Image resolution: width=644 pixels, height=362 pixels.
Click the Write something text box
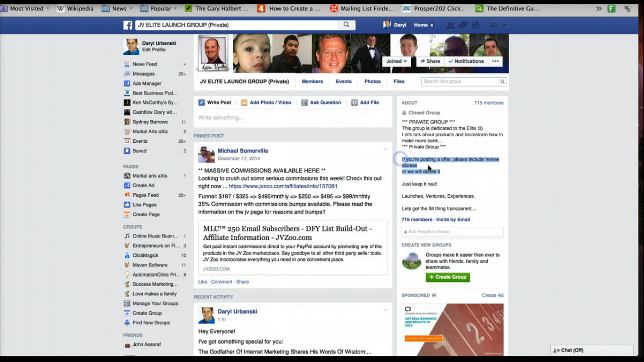tap(293, 118)
